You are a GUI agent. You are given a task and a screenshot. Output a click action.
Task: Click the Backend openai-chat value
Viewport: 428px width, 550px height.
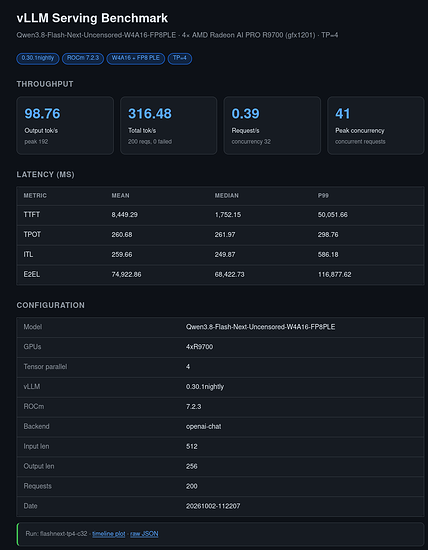pos(203,427)
